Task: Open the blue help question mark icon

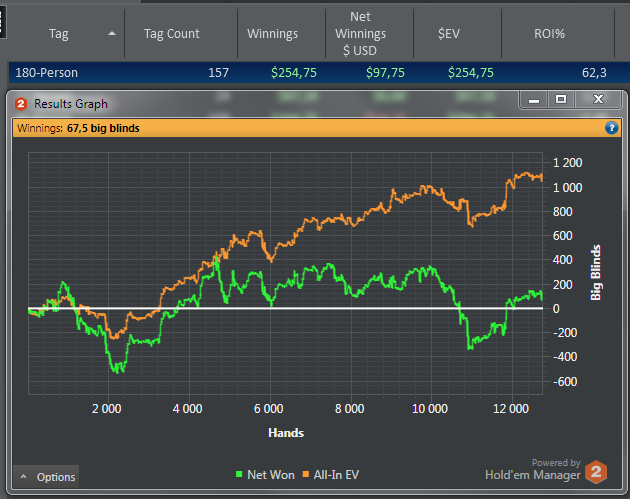Action: (611, 128)
